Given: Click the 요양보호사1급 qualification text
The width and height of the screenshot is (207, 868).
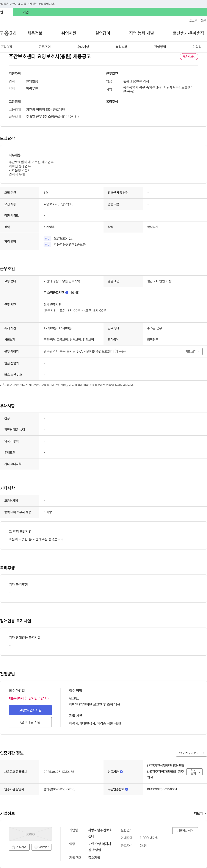Looking at the screenshot, I should coord(64,238).
